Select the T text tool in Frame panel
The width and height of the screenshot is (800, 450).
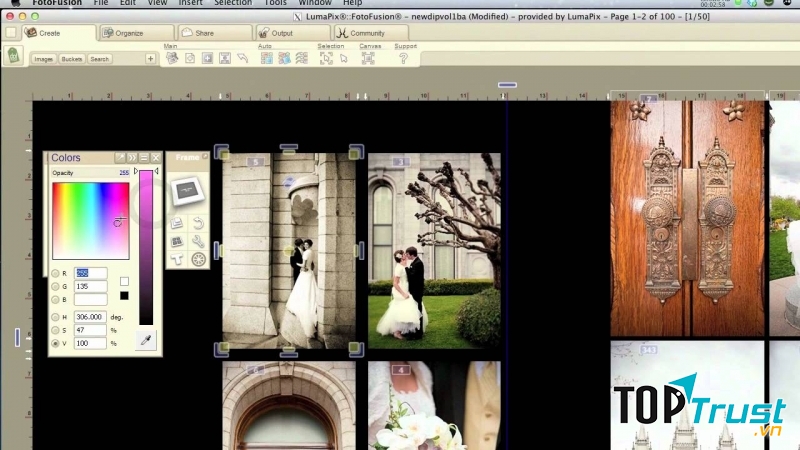coord(177,260)
